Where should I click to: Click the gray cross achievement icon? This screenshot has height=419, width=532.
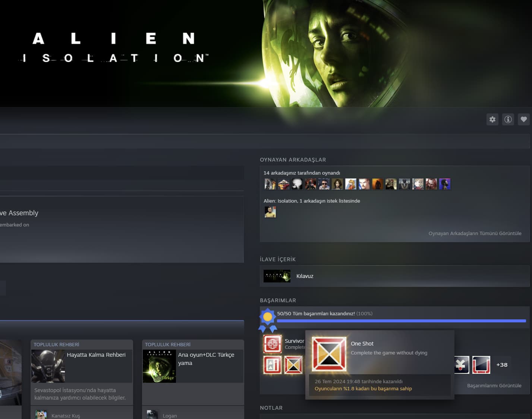(x=462, y=365)
